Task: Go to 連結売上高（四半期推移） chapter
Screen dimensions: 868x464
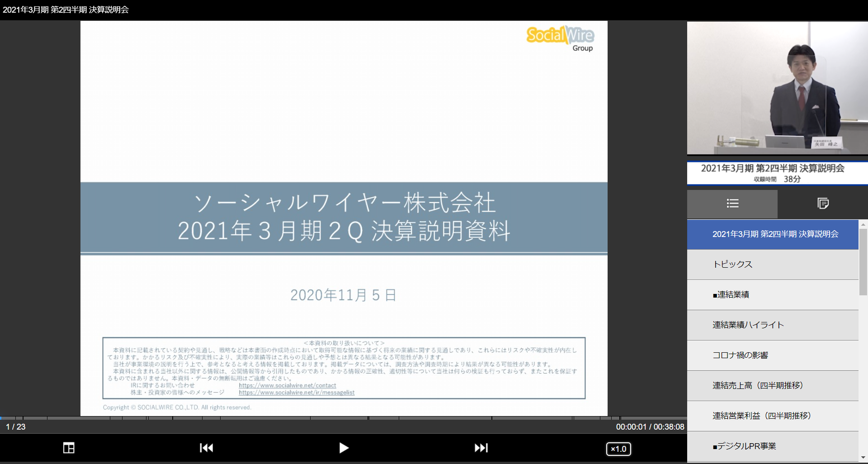Action: tap(773, 386)
